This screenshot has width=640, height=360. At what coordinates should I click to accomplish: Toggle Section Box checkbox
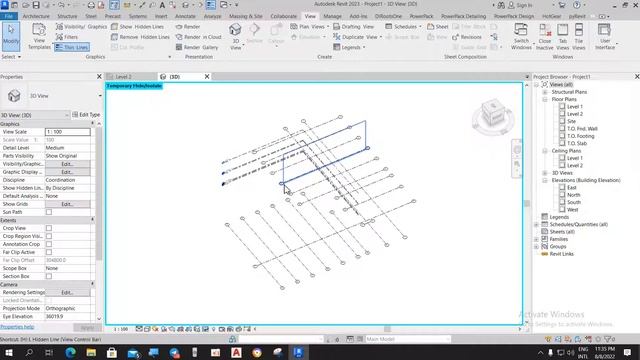49,276
